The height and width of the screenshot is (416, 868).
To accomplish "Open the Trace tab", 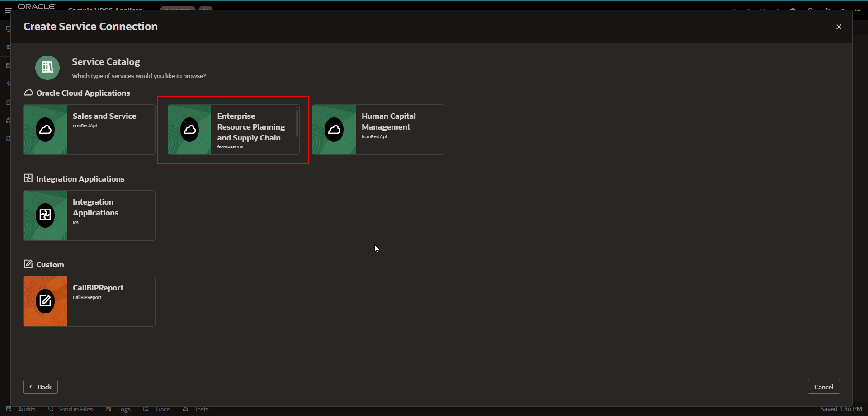I will [156, 409].
